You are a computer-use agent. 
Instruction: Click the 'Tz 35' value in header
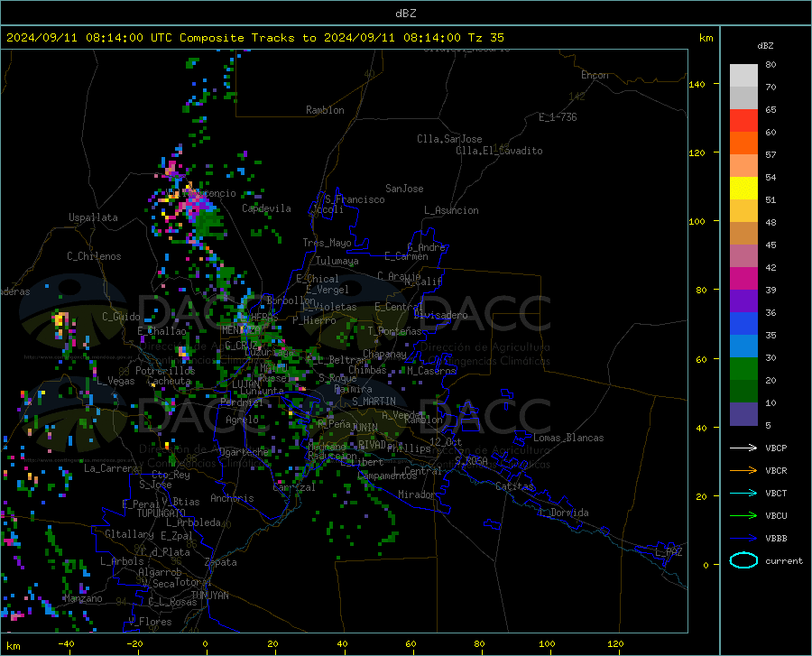pos(485,38)
